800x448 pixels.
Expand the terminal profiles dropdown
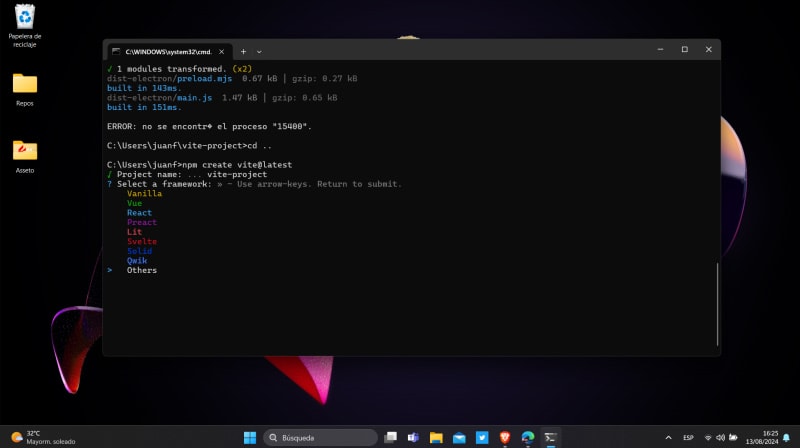click(x=259, y=52)
